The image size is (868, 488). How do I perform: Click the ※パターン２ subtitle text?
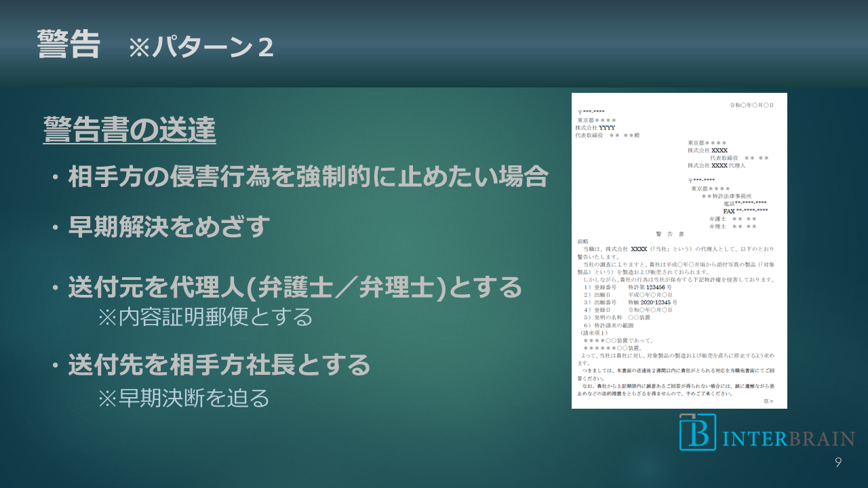tap(201, 48)
